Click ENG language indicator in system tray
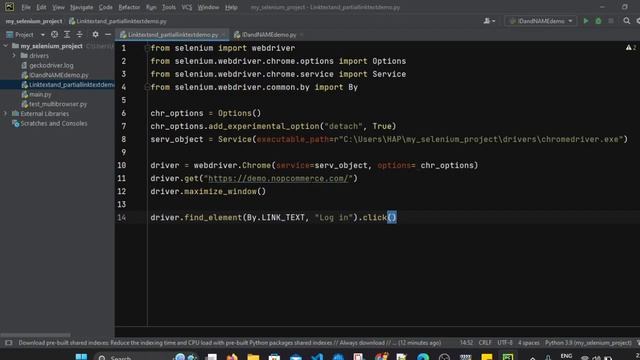The height and width of the screenshot is (360, 640). (566, 356)
